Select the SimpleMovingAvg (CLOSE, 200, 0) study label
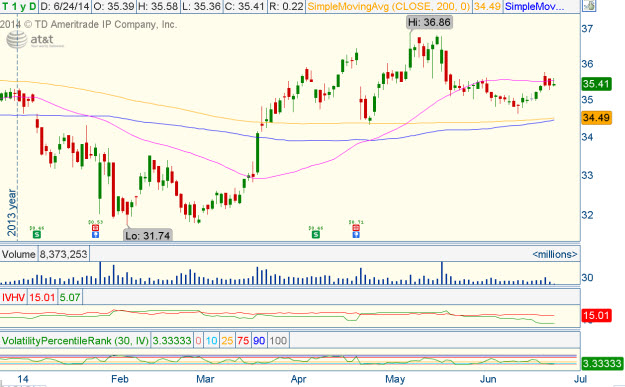Screen dimensions: 625x387 pos(389,6)
